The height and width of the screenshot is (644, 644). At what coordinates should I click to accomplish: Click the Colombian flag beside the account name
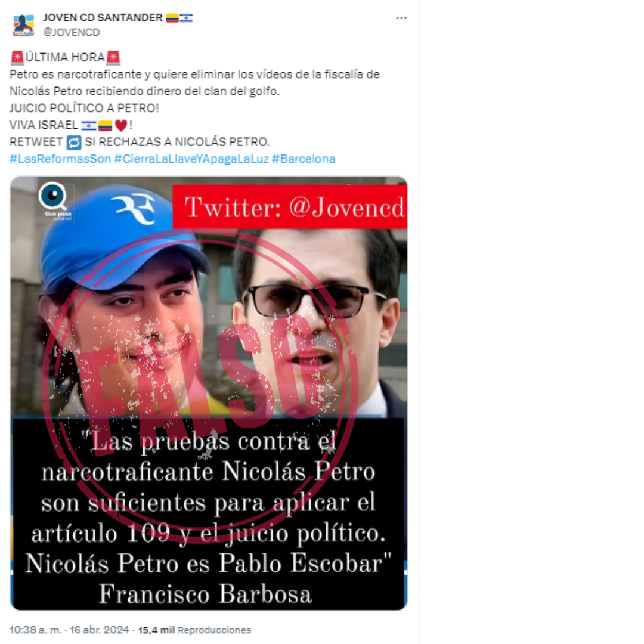(172, 18)
